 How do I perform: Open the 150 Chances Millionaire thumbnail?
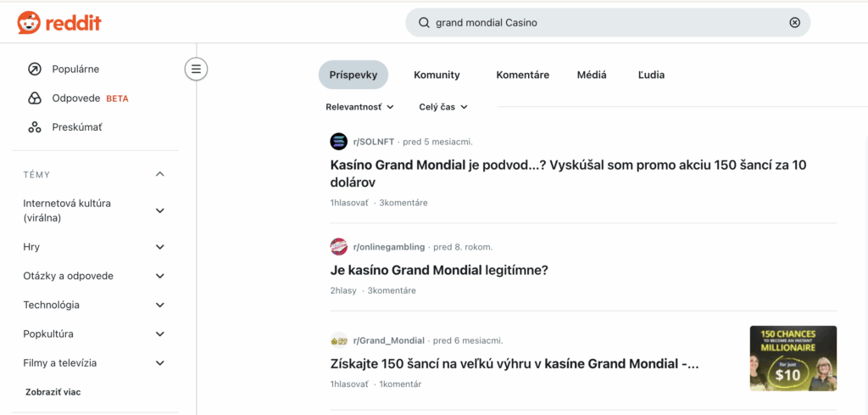[793, 358]
